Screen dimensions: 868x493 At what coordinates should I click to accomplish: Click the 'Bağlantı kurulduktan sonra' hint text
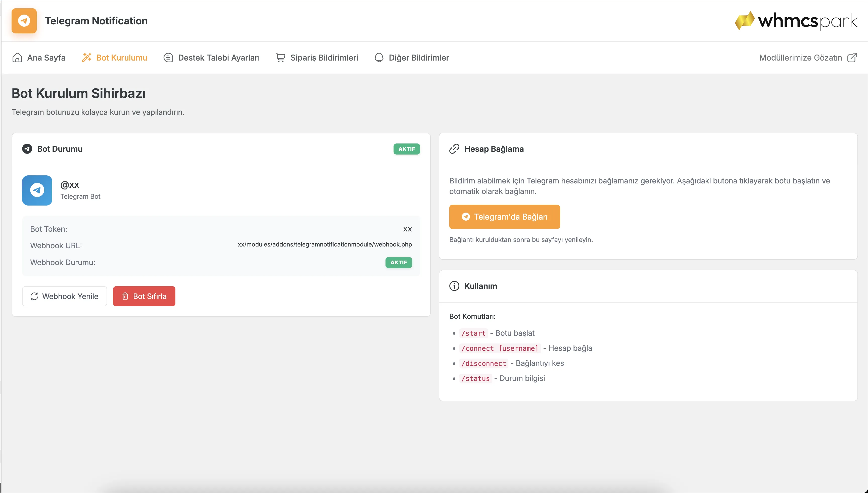521,240
